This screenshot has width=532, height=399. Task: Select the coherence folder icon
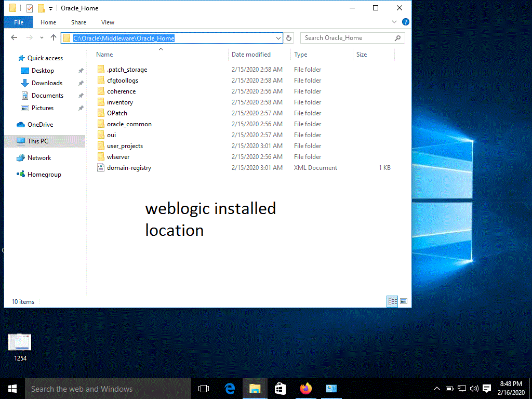point(101,91)
